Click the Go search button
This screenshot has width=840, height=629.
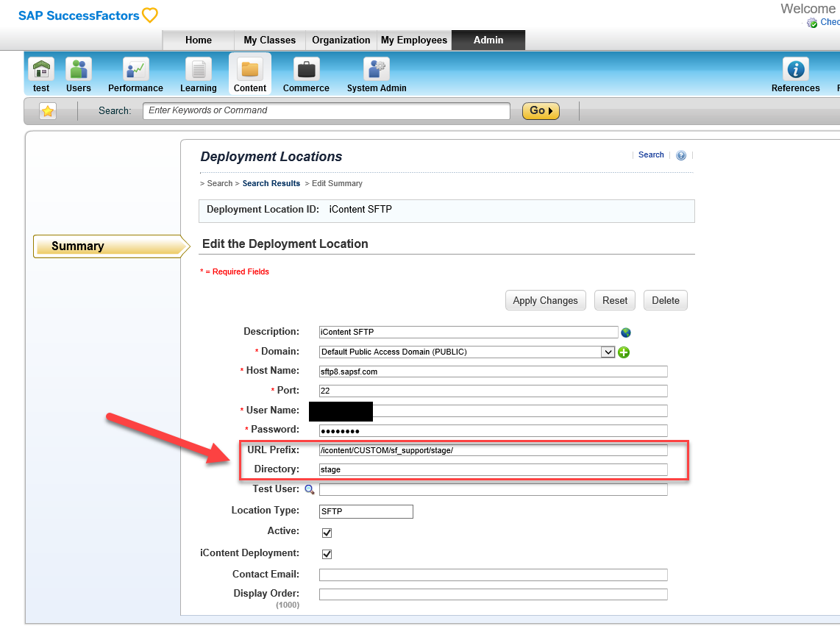[541, 111]
